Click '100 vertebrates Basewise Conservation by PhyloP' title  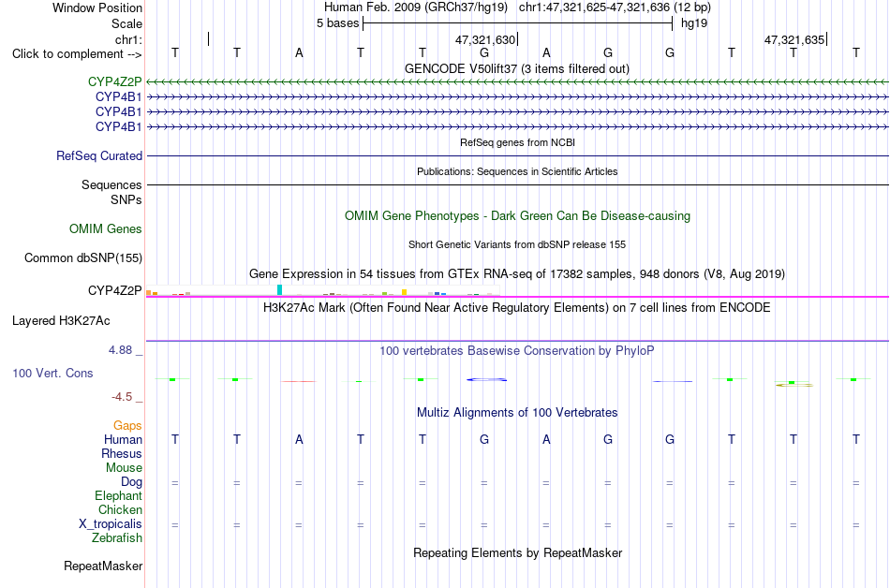coord(517,350)
